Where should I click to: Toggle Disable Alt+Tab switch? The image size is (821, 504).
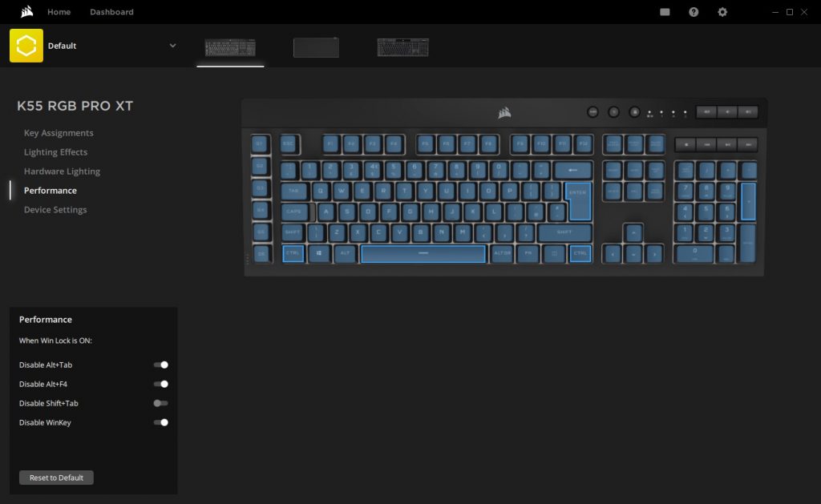click(x=160, y=365)
